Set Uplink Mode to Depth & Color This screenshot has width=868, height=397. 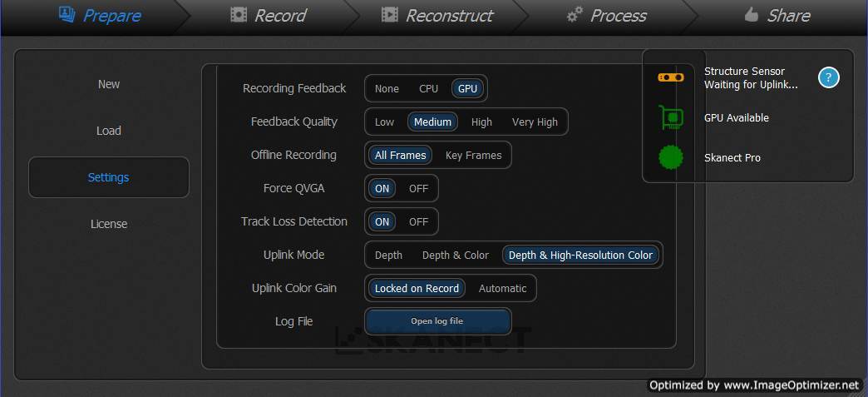[x=456, y=255]
